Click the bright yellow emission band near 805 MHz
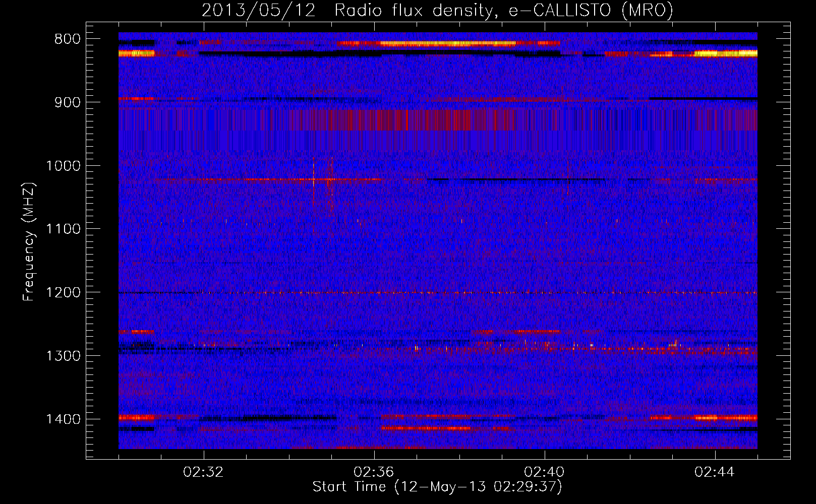 pos(448,43)
